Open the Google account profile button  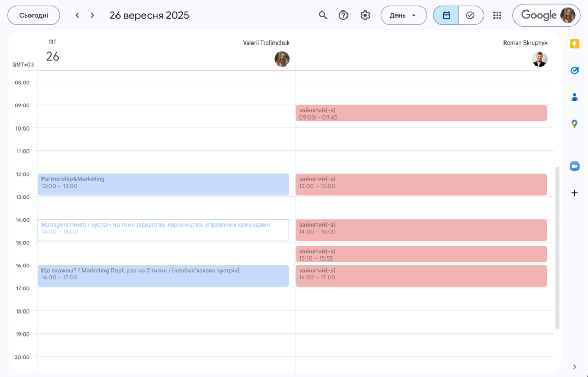pyautogui.click(x=546, y=15)
